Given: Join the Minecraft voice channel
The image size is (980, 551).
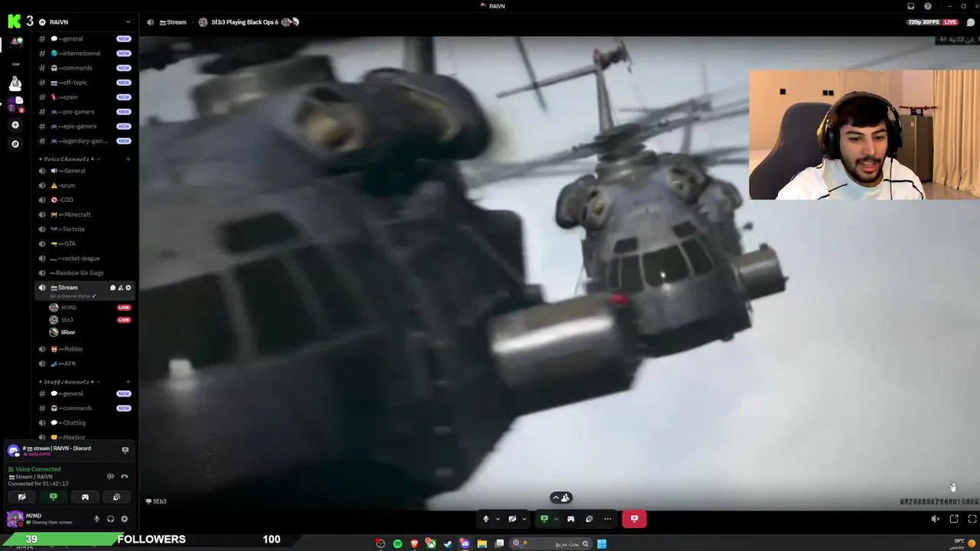Looking at the screenshot, I should click(x=84, y=214).
